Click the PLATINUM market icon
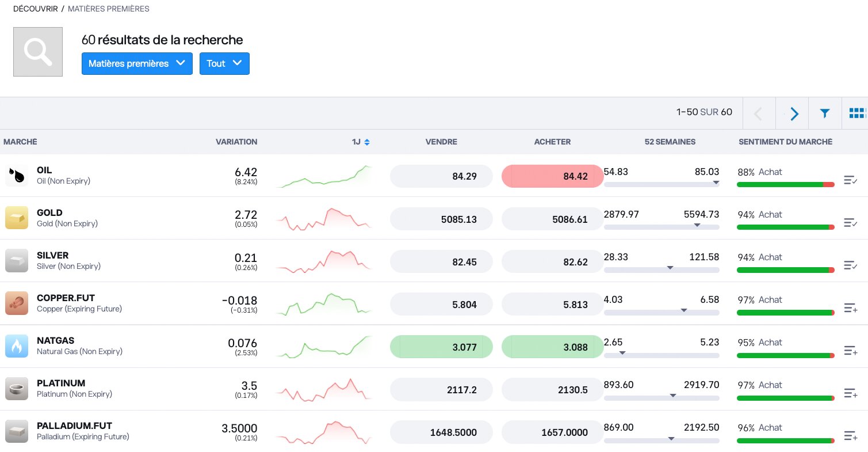Screen dimensions: 868x452 (17, 389)
